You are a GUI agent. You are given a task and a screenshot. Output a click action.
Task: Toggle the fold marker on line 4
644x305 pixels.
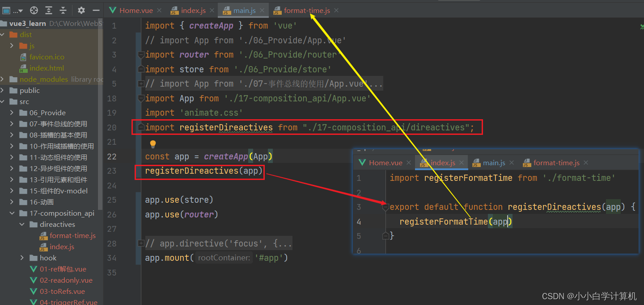(x=141, y=69)
